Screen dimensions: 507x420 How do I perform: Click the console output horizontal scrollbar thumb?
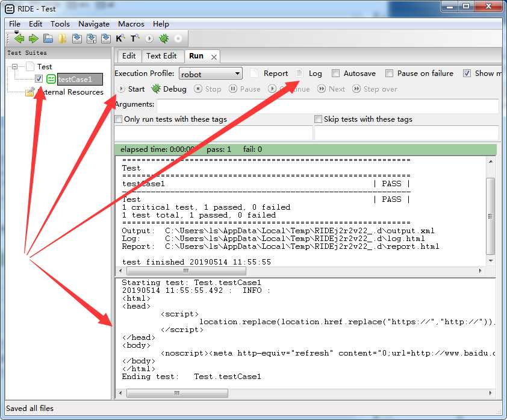(x=186, y=271)
